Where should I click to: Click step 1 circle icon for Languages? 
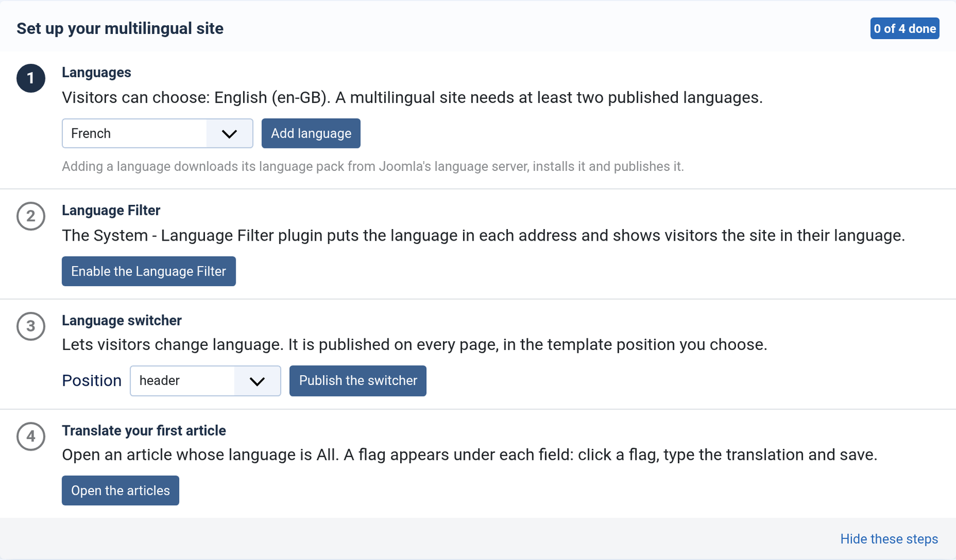pos(31,78)
